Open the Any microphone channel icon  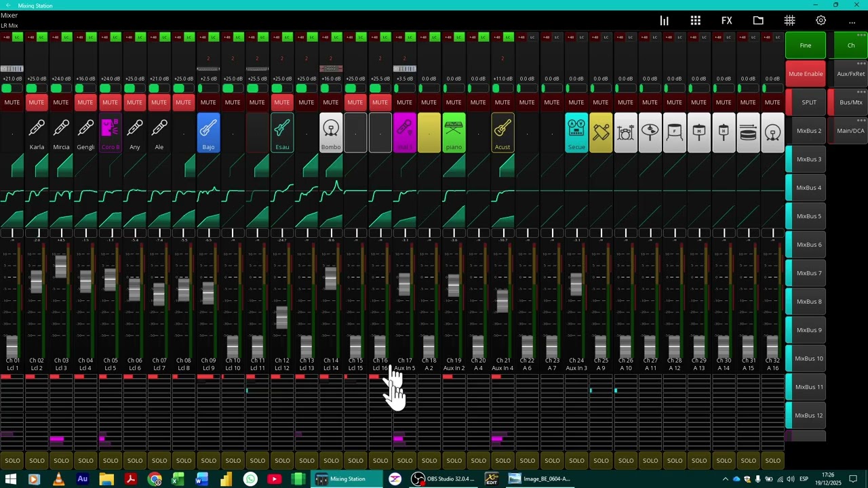click(134, 133)
